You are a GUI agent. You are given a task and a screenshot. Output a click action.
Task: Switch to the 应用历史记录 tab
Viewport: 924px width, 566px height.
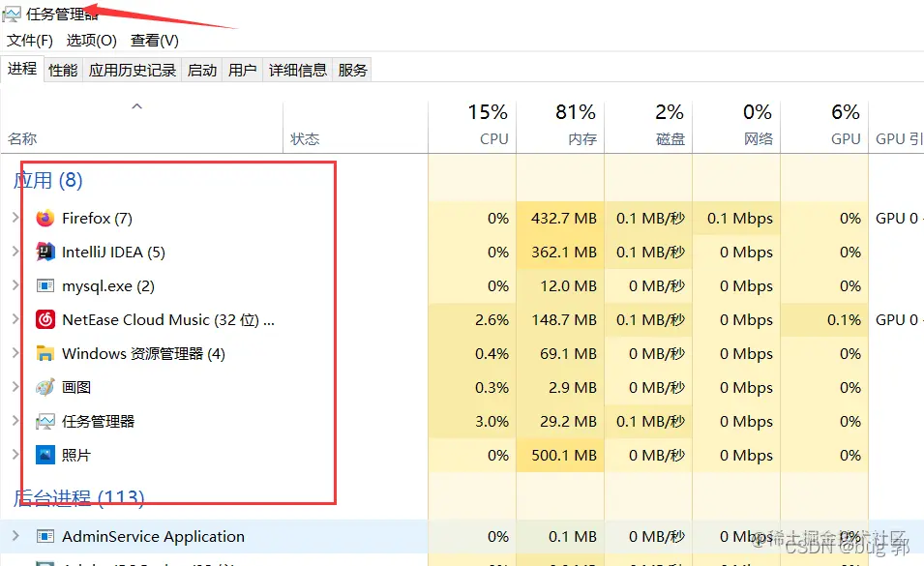(x=133, y=70)
